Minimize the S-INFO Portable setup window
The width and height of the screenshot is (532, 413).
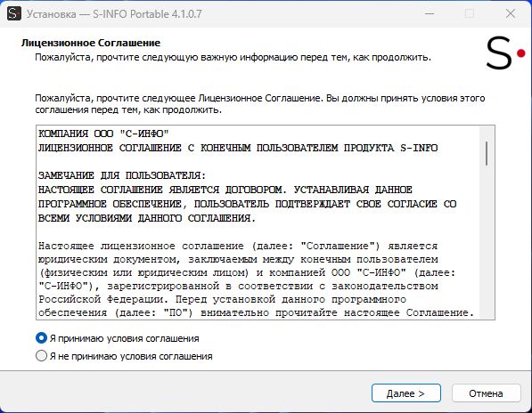click(x=430, y=14)
